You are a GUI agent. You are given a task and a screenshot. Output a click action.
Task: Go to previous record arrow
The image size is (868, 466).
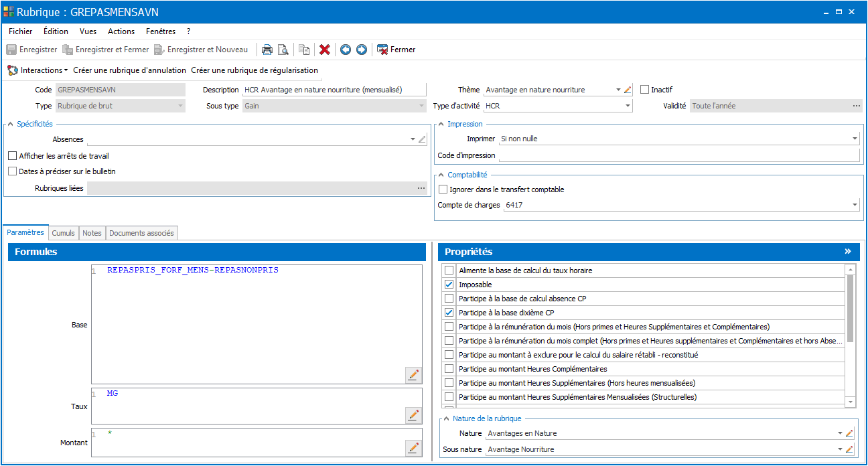[x=346, y=50]
